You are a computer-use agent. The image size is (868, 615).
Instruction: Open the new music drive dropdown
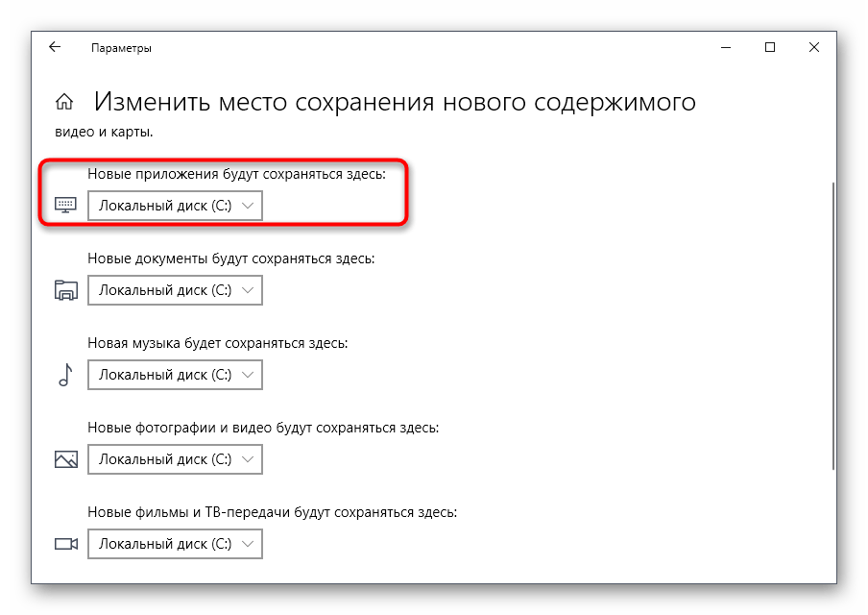click(175, 375)
